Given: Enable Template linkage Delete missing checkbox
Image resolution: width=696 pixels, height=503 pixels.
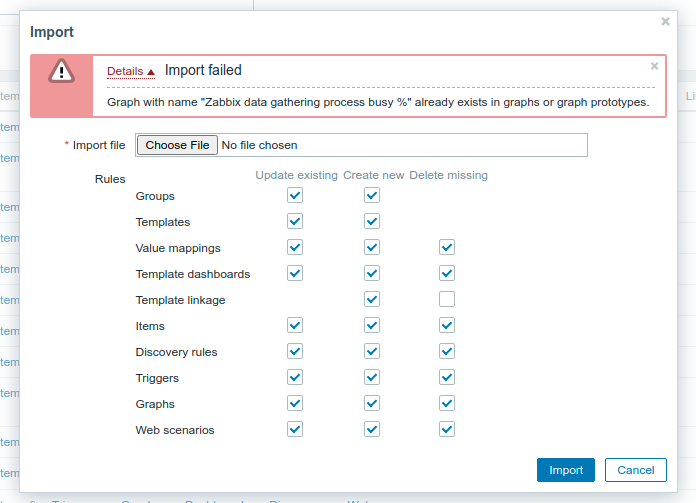Looking at the screenshot, I should point(447,299).
